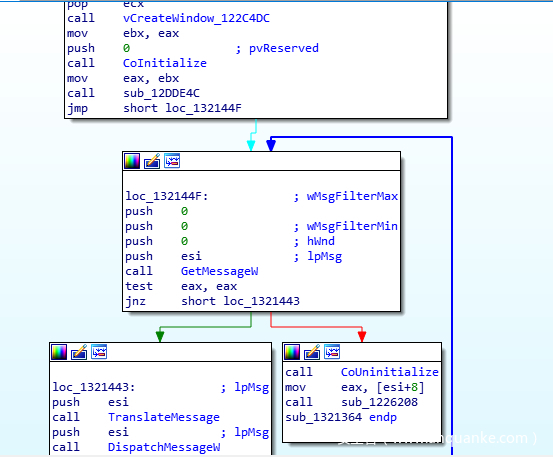Screen dimensions: 553x457
Task: Click the group nodes icon in the loc_132144F node
Action: click(x=172, y=161)
